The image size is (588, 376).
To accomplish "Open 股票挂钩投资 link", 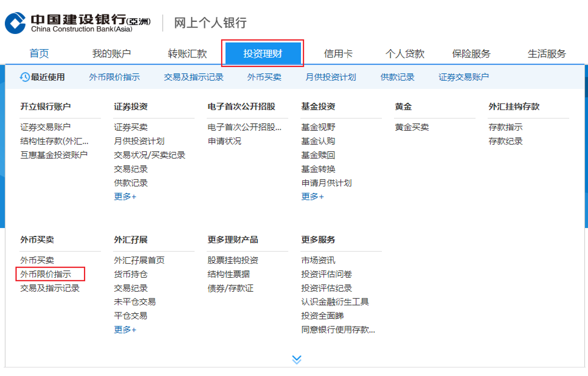I will coord(233,260).
